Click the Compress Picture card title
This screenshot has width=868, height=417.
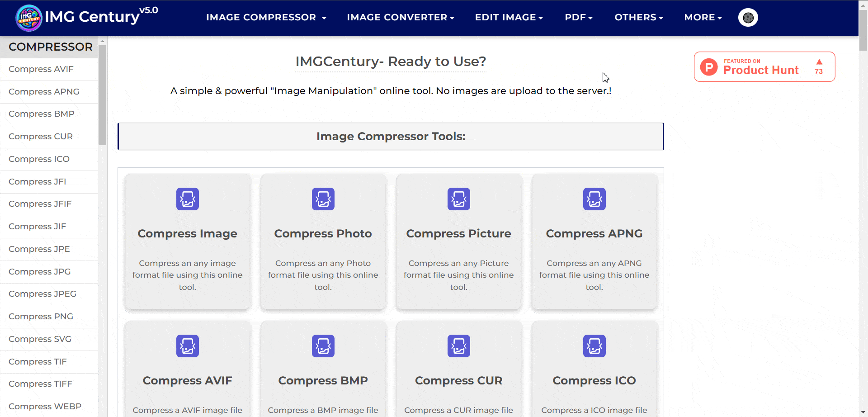(459, 234)
